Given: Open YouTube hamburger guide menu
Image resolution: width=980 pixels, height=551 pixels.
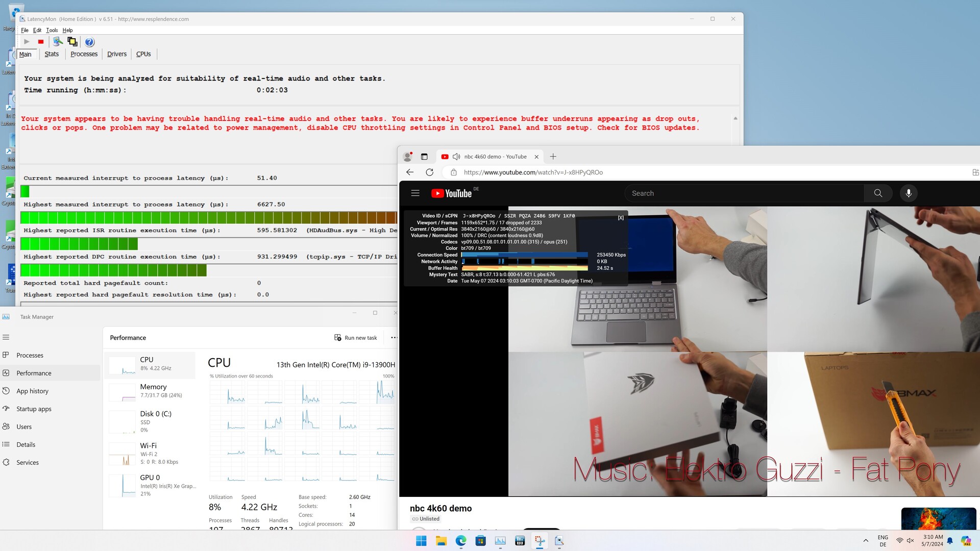Looking at the screenshot, I should [415, 193].
